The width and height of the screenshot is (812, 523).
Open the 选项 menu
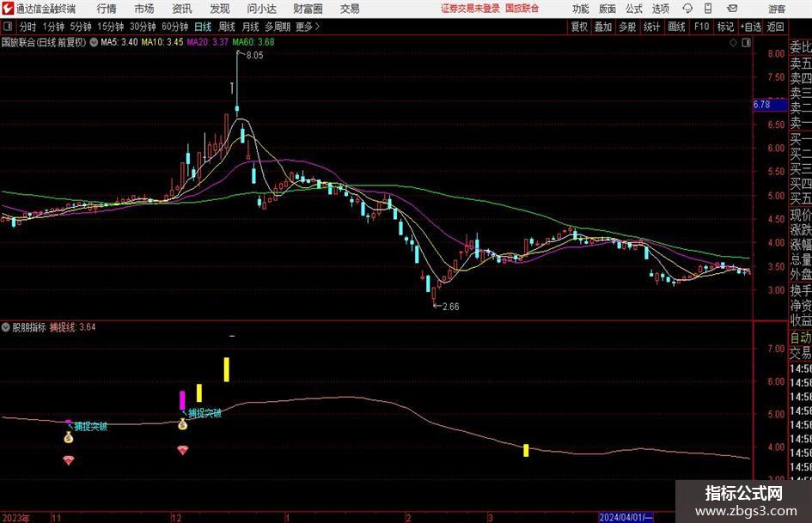[x=660, y=9]
